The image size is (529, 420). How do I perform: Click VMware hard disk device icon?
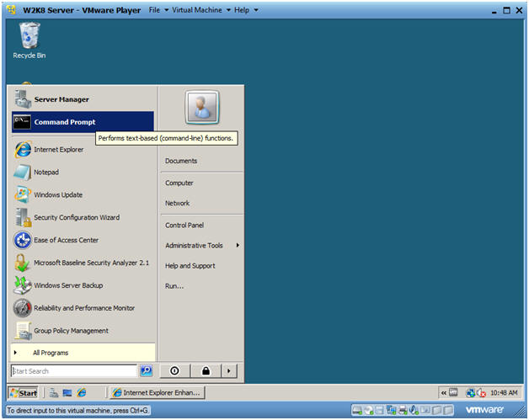[357, 410]
